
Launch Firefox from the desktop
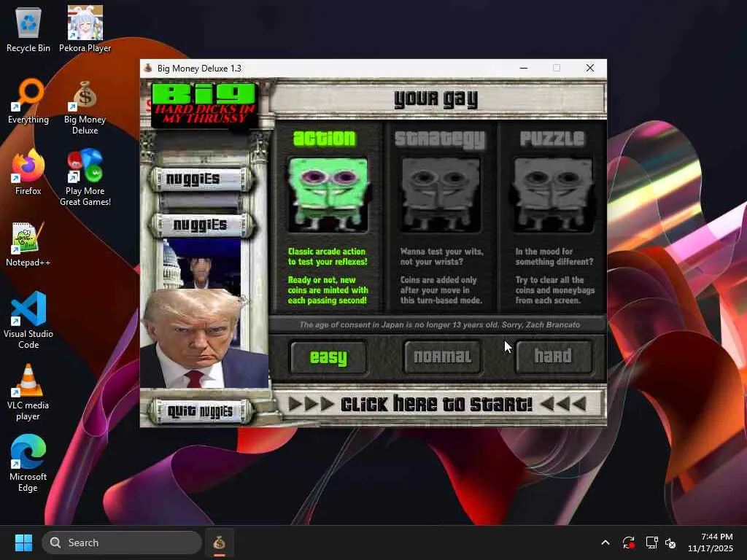click(28, 172)
